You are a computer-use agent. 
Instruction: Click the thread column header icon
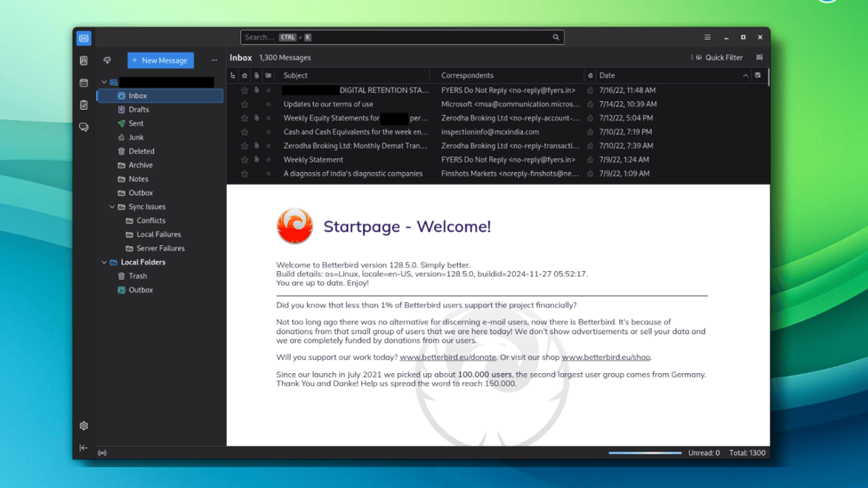pyautogui.click(x=233, y=75)
